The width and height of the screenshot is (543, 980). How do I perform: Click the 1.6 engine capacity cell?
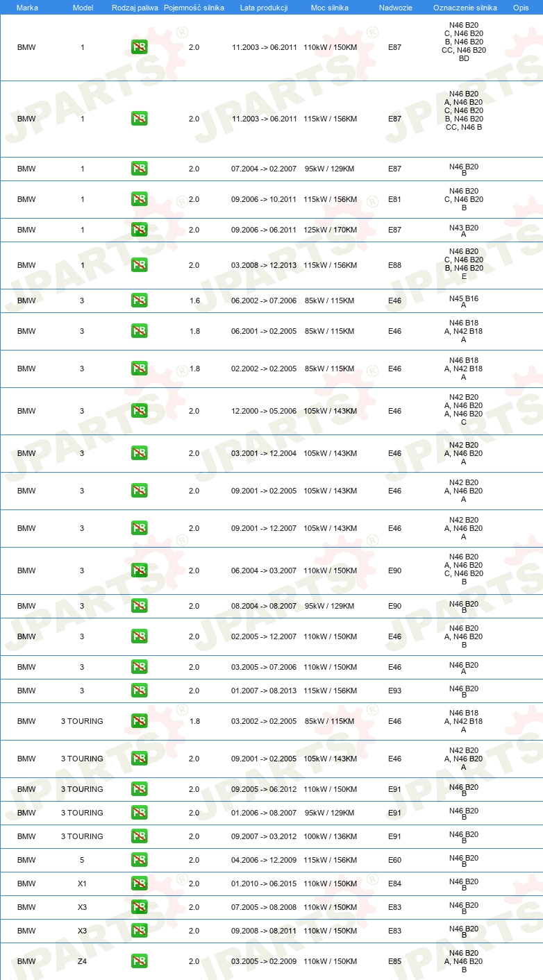[194, 301]
